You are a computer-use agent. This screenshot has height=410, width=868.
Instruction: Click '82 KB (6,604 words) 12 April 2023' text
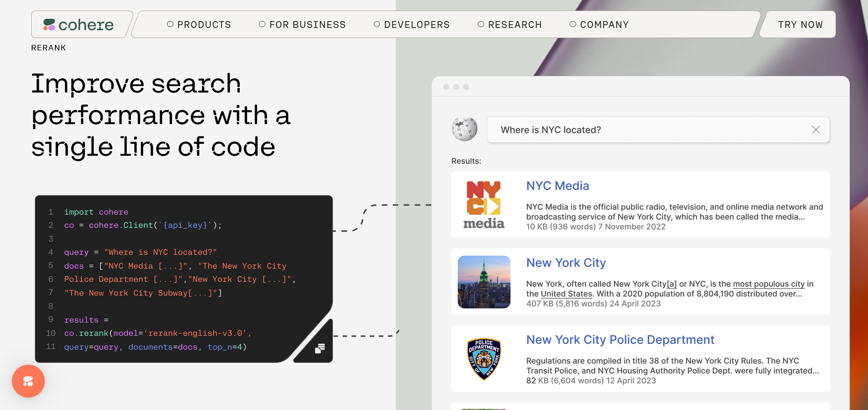tap(591, 381)
